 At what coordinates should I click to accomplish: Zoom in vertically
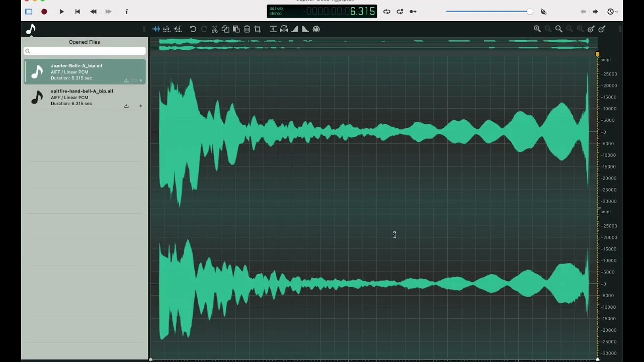[x=591, y=29]
